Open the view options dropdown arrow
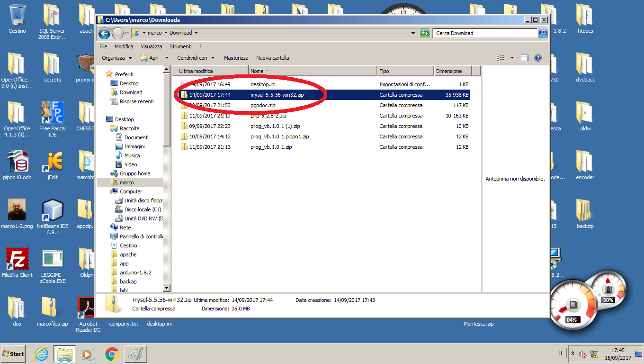 [x=512, y=58]
